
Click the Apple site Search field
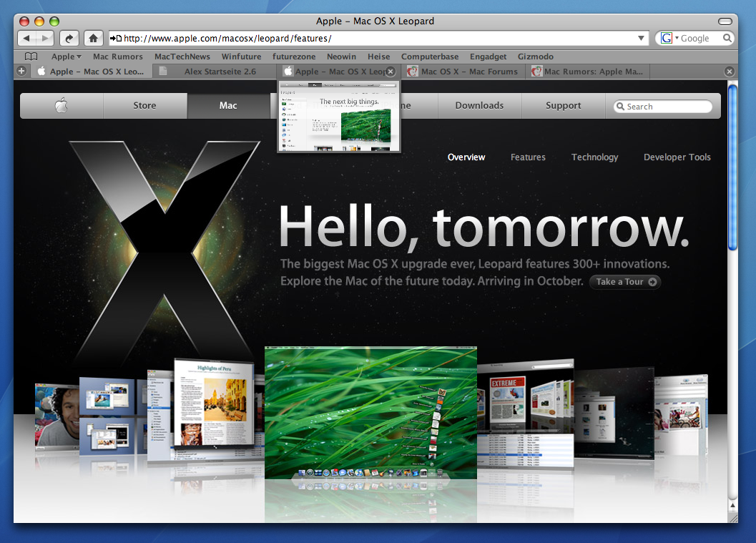[664, 106]
